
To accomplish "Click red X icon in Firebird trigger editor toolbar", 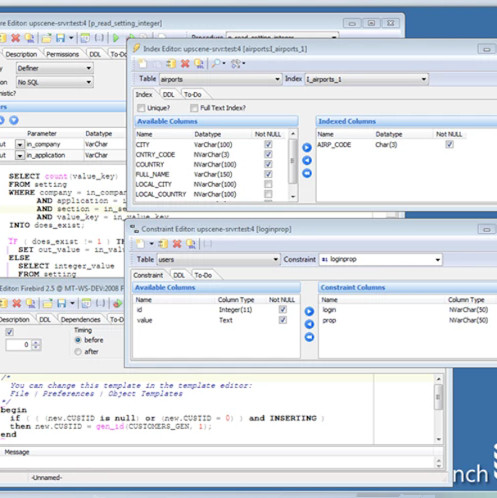I will 17,303.
